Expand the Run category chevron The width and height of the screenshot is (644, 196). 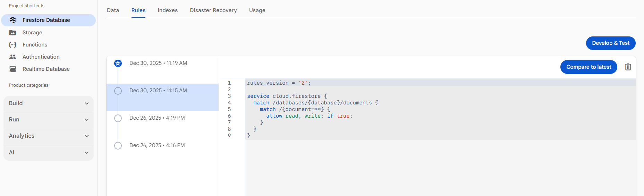pos(86,120)
